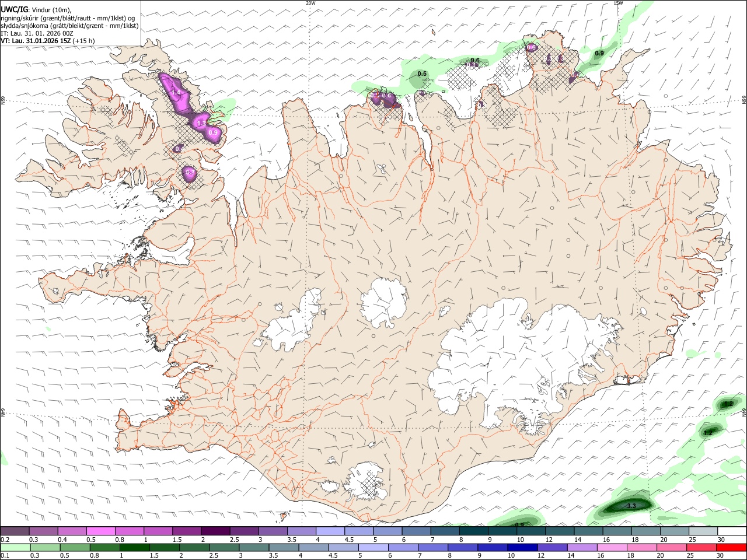Click the bright pink 0.5 swatch in upper legend
This screenshot has height=560, width=747.
tap(101, 531)
